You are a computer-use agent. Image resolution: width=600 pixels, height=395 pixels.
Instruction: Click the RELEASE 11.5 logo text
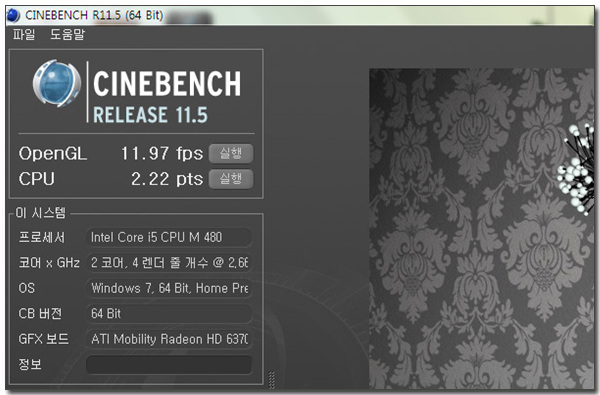[150, 115]
